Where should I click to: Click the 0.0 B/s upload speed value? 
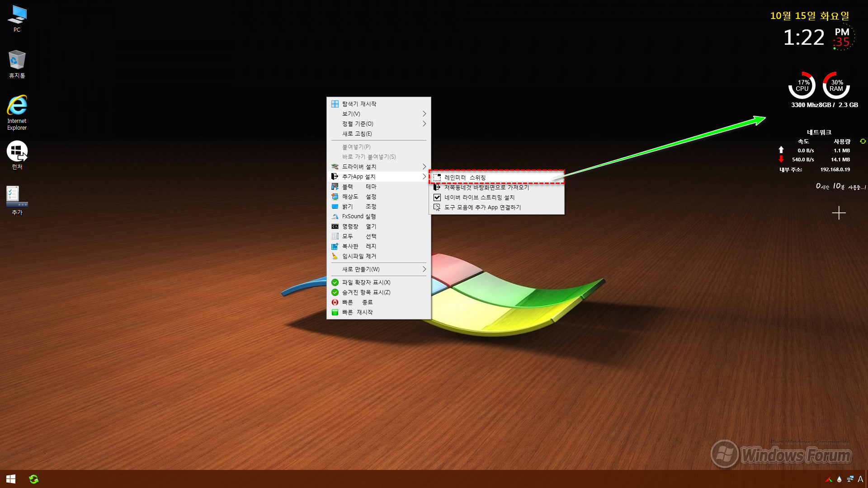pos(806,150)
